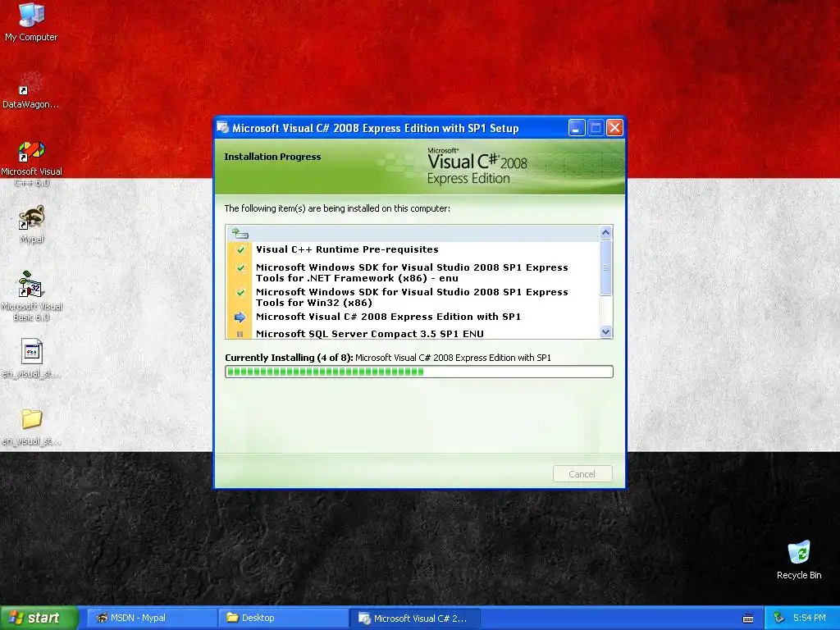Switch to Desktop taskbar button
840x630 pixels.
(x=283, y=618)
